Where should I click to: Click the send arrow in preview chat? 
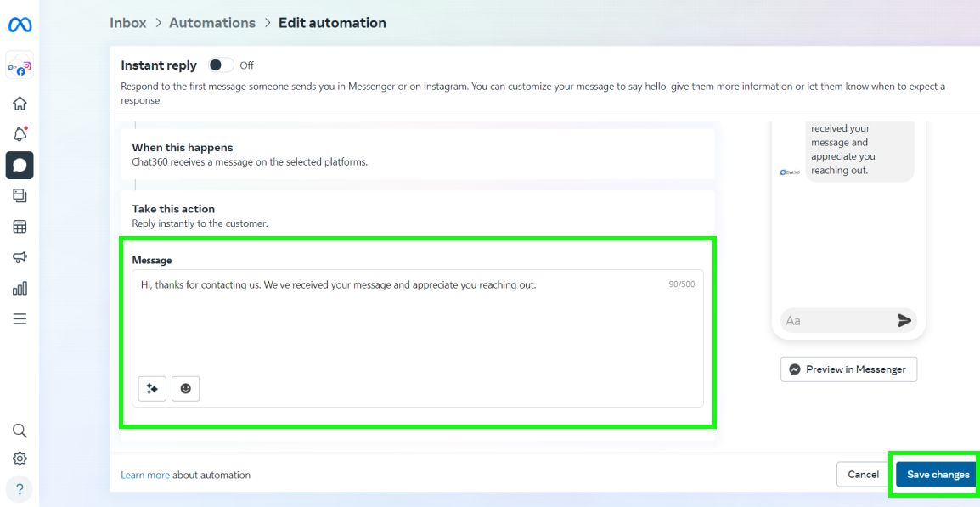point(904,321)
